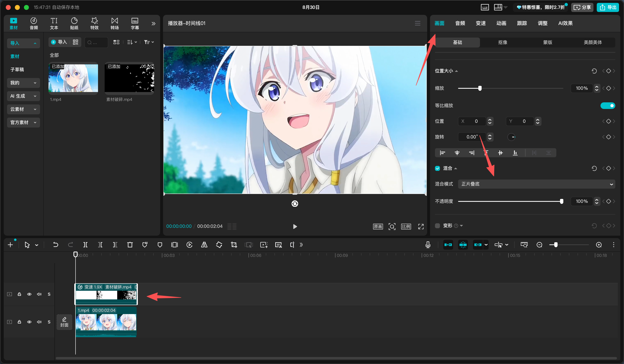
Task: Switch to the 调整 adjustment tab
Action: pos(542,23)
